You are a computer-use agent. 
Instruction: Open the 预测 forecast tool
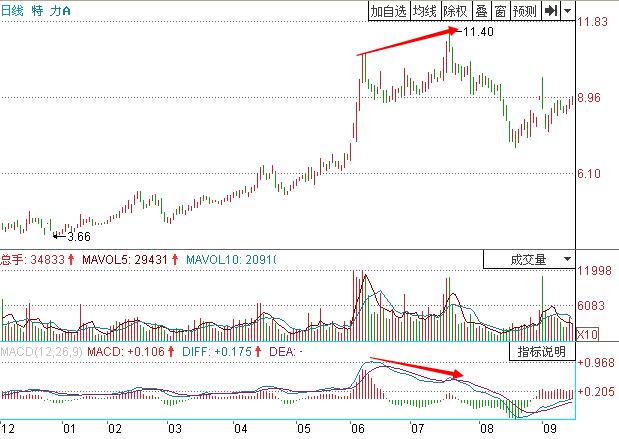(x=524, y=11)
